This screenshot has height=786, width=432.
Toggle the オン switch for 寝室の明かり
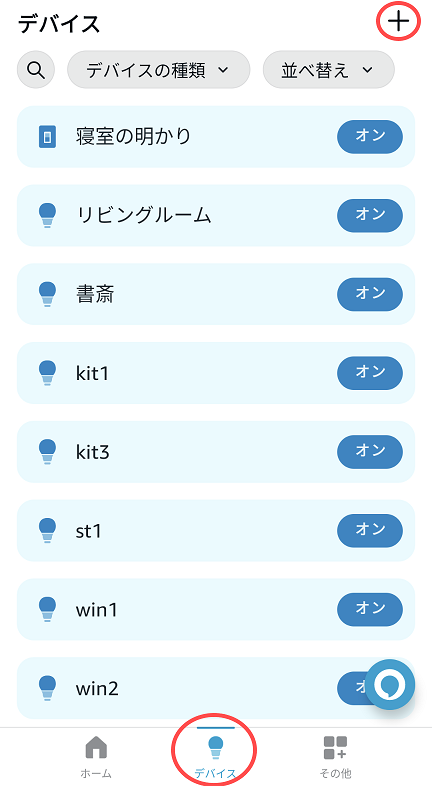tap(370, 137)
